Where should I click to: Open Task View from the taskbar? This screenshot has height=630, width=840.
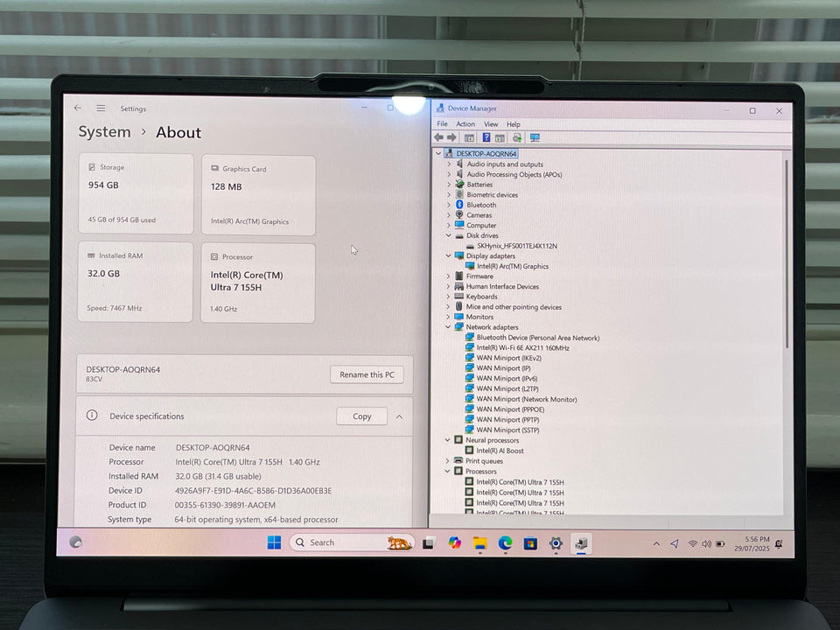point(429,543)
